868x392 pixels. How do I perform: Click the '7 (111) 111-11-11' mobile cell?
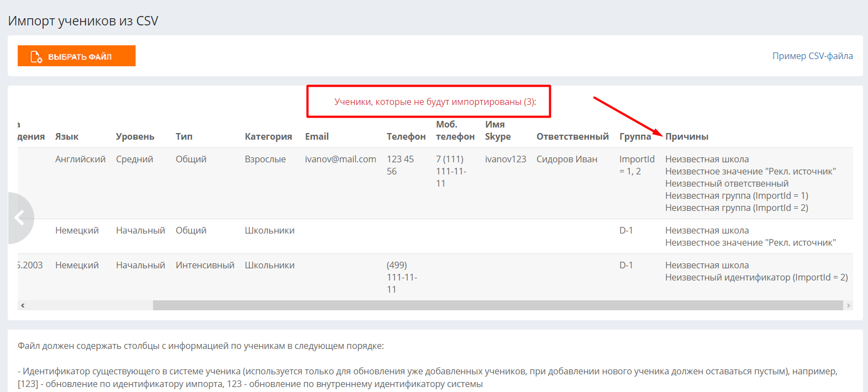click(x=451, y=171)
